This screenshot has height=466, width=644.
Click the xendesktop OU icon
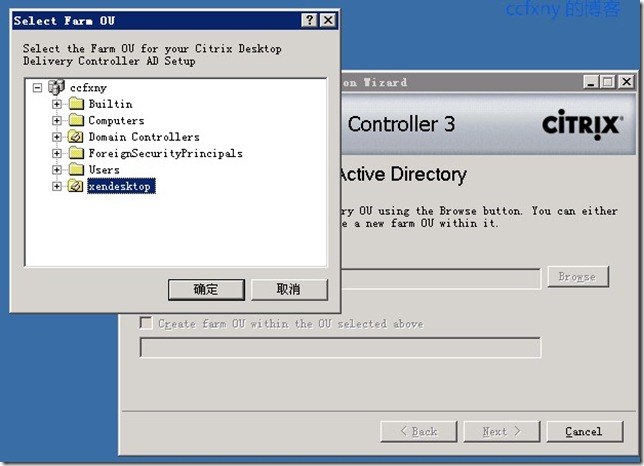76,186
